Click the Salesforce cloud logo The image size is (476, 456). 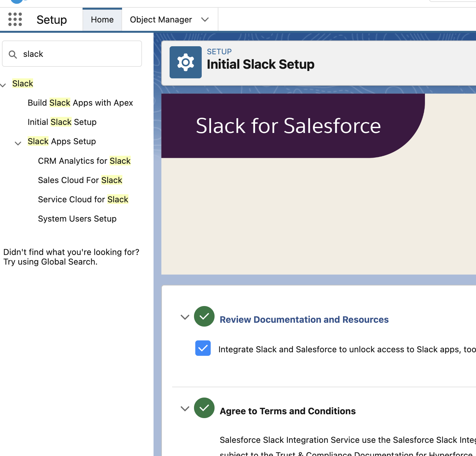coord(17,2)
